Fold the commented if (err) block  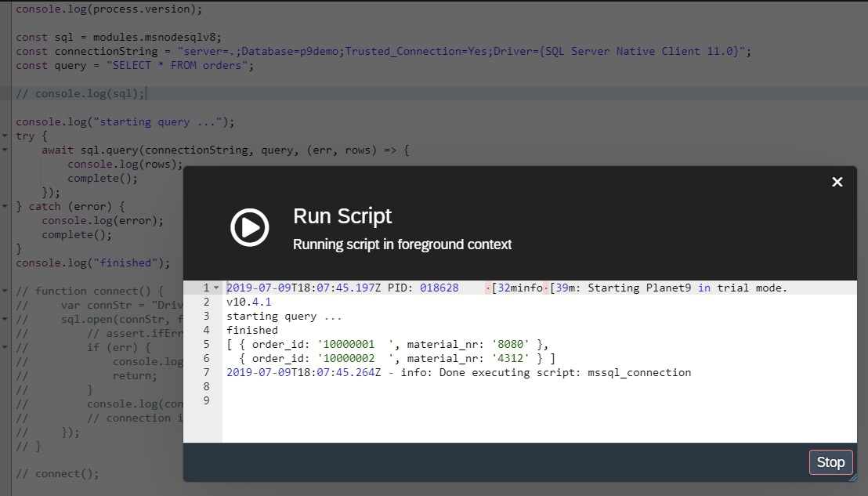click(5, 348)
